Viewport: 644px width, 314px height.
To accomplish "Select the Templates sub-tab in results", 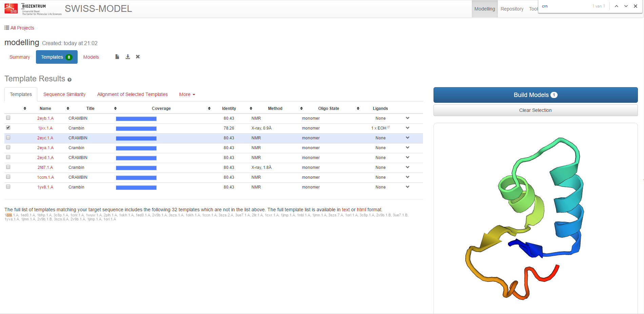I will coord(21,94).
